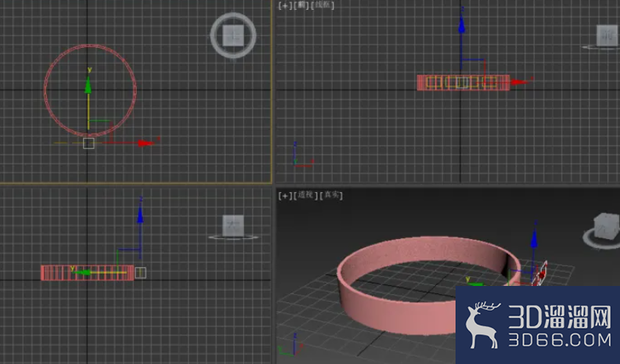
Task: Select the wireframe ring in left viewport
Action: 87,273
